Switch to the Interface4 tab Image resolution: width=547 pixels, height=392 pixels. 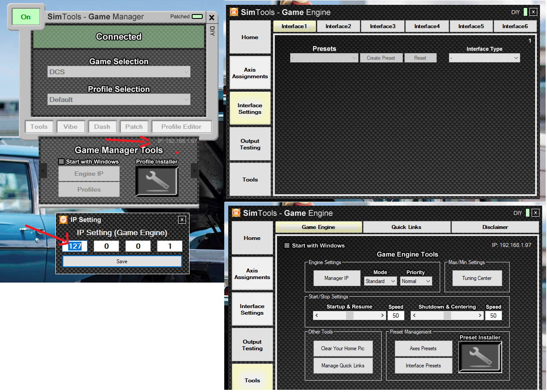[427, 26]
